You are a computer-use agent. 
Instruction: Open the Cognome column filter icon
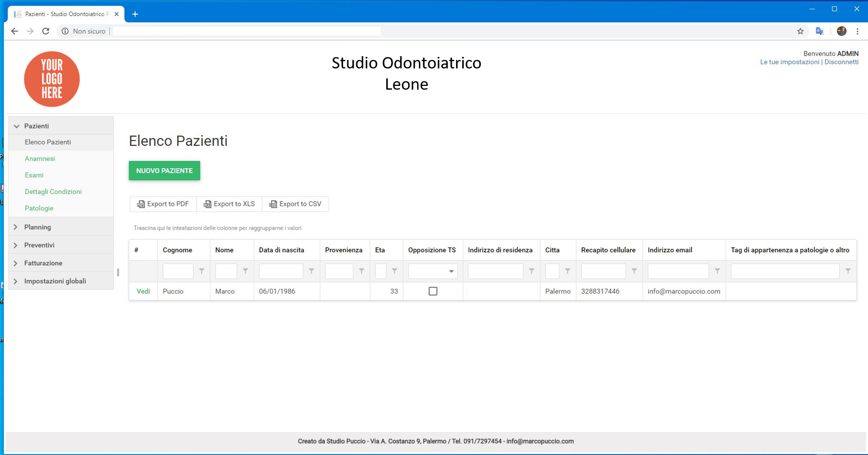pyautogui.click(x=202, y=271)
